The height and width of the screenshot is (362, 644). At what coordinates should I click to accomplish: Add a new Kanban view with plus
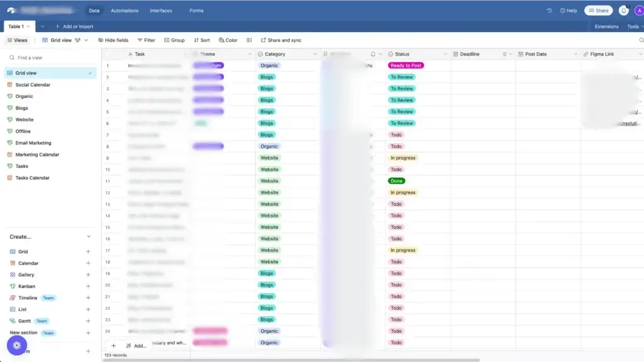point(88,286)
